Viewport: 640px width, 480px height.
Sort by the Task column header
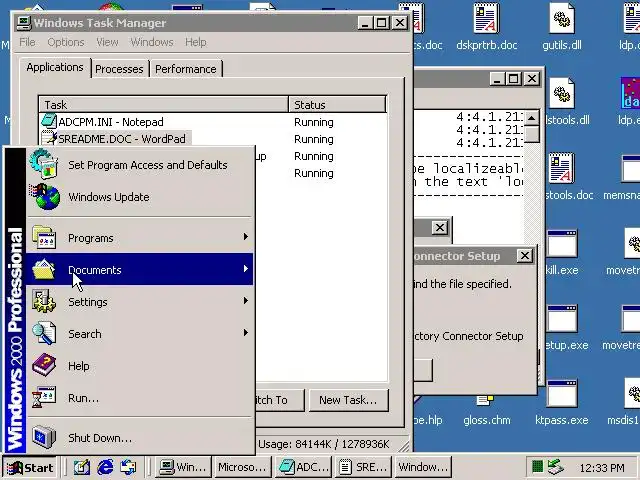click(164, 104)
